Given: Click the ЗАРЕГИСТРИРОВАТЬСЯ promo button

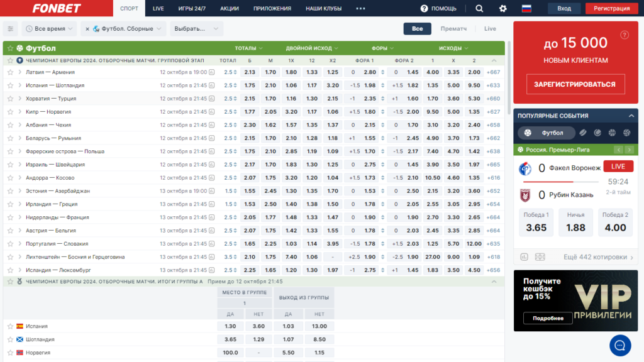Looking at the screenshot, I should [575, 84].
